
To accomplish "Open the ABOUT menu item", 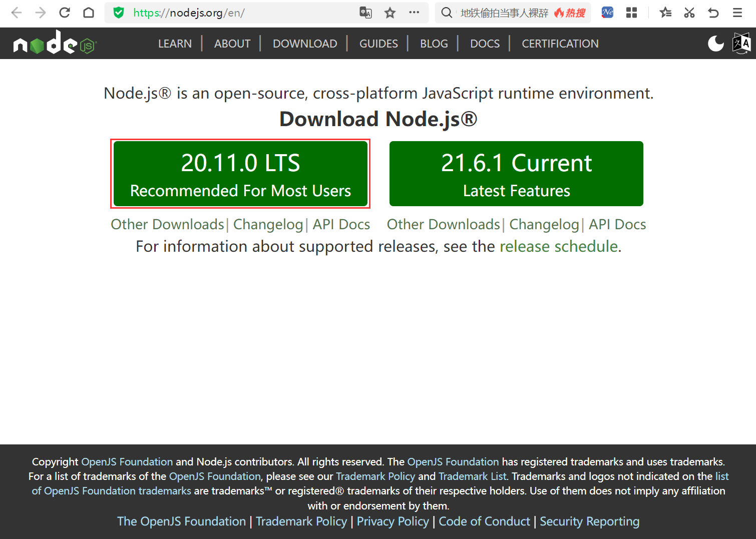I will (x=232, y=44).
